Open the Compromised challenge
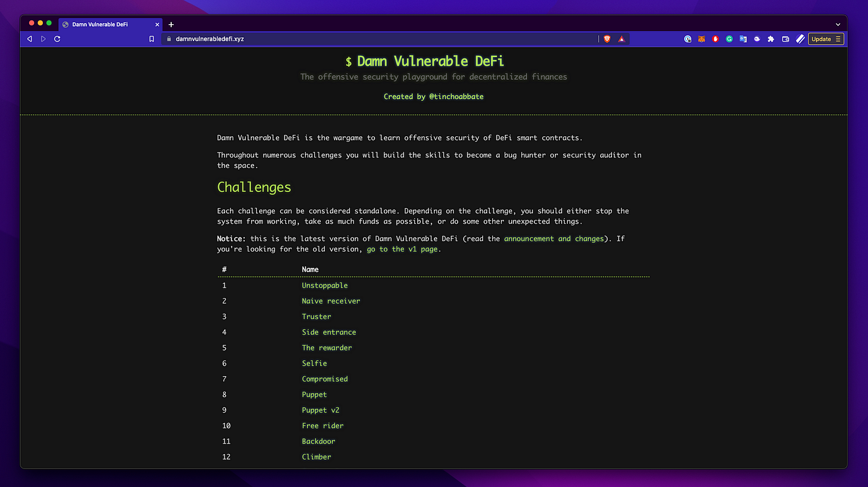 pyautogui.click(x=325, y=379)
